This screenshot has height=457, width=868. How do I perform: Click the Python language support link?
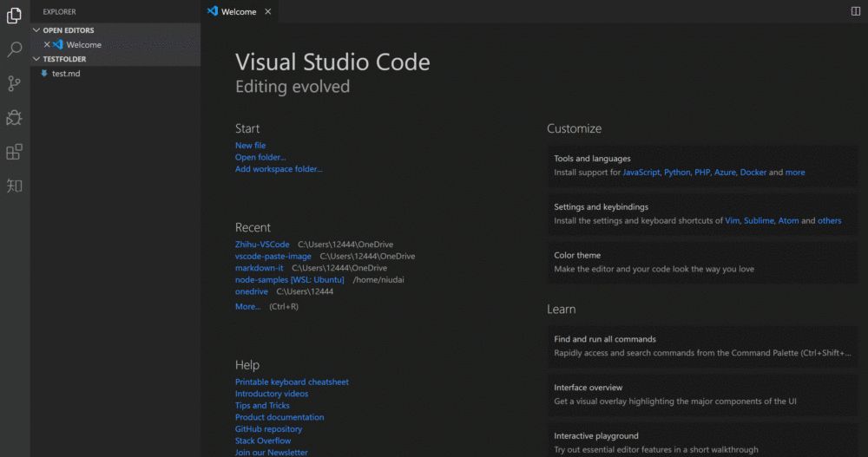pos(677,173)
